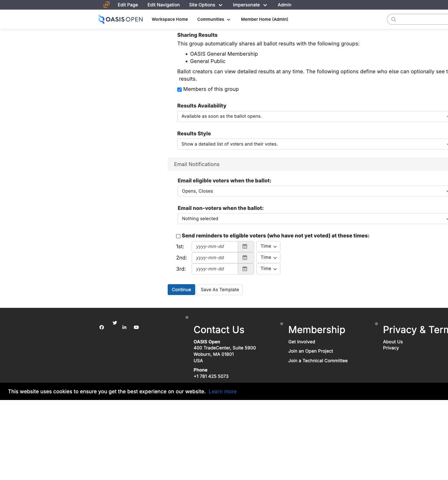Open the Twitter footer icon

pos(115,323)
